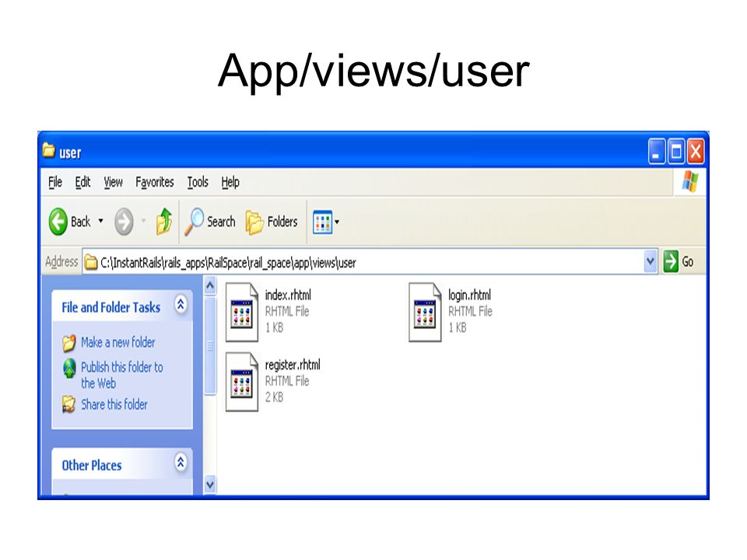This screenshot has height=560, width=747.
Task: Click the address path text field
Action: coord(363,262)
